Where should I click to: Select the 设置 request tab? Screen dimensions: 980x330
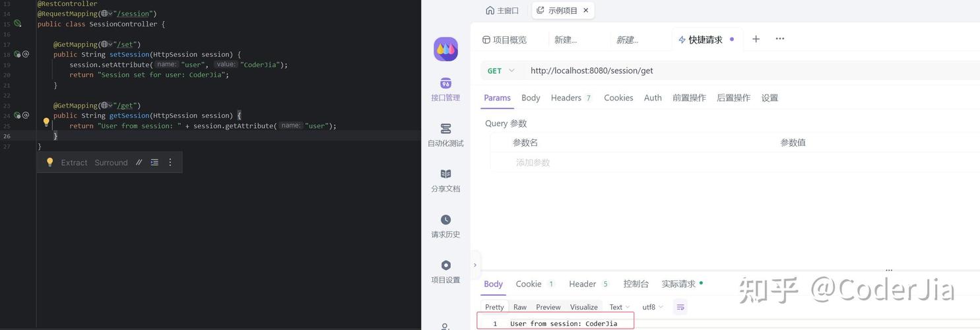coord(769,98)
